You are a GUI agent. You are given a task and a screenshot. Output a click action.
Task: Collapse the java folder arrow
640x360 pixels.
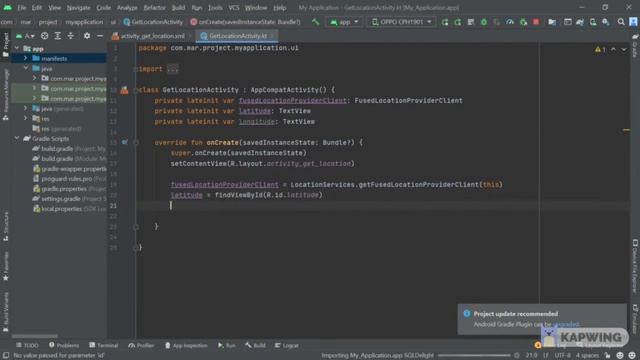[x=26, y=68]
